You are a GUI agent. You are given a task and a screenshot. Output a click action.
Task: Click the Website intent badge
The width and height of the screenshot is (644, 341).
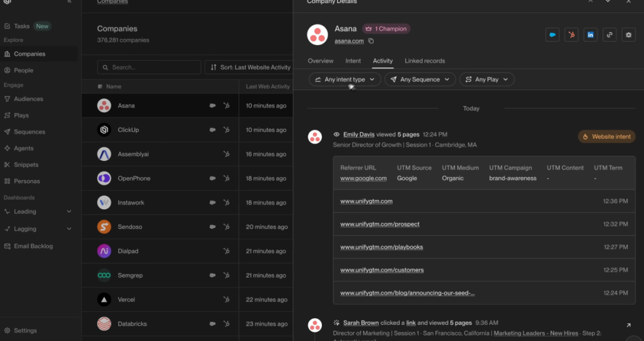[x=606, y=137]
